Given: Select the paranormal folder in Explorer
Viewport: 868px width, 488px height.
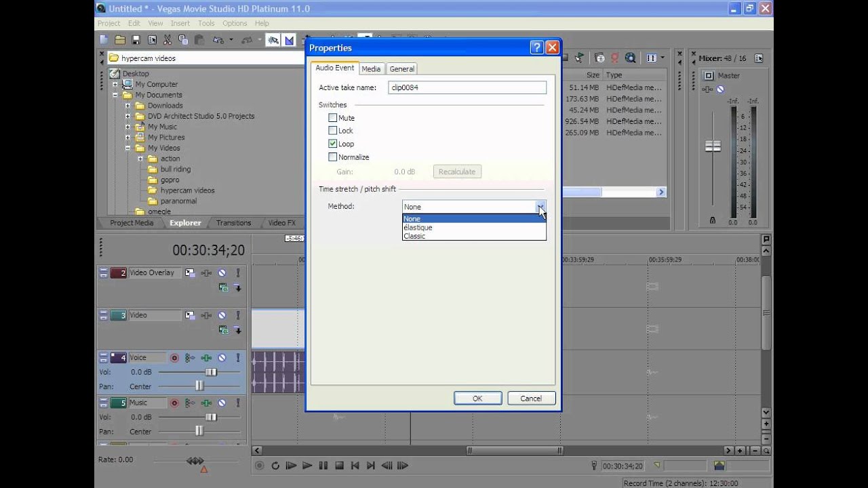Looking at the screenshot, I should point(178,201).
